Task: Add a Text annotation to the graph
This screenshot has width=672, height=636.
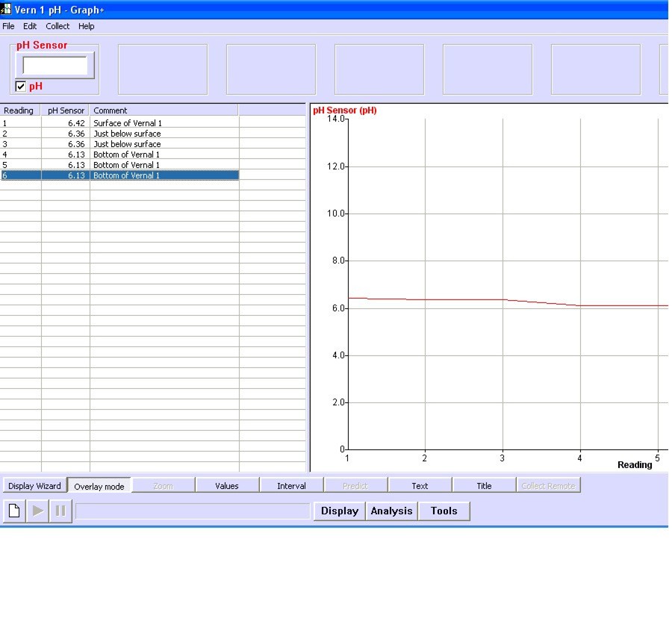Action: pyautogui.click(x=420, y=484)
